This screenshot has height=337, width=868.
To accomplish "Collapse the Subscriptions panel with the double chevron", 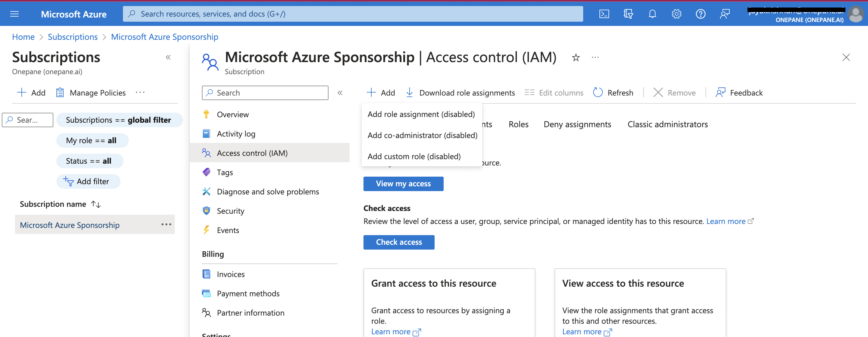I will [x=168, y=57].
